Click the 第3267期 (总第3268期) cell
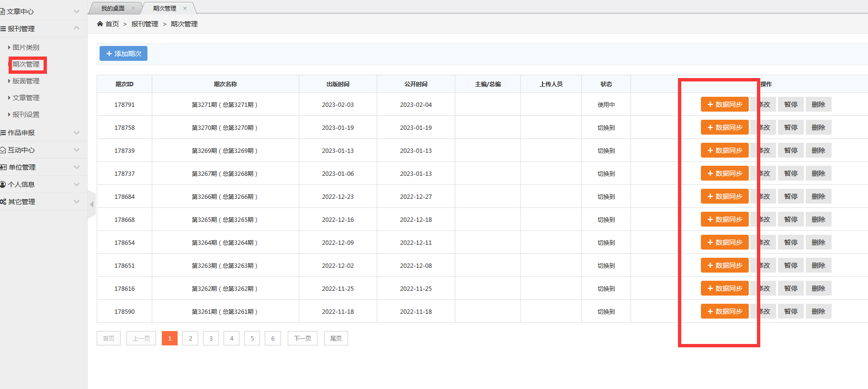Viewport: 868px width, 389px height. click(225, 173)
